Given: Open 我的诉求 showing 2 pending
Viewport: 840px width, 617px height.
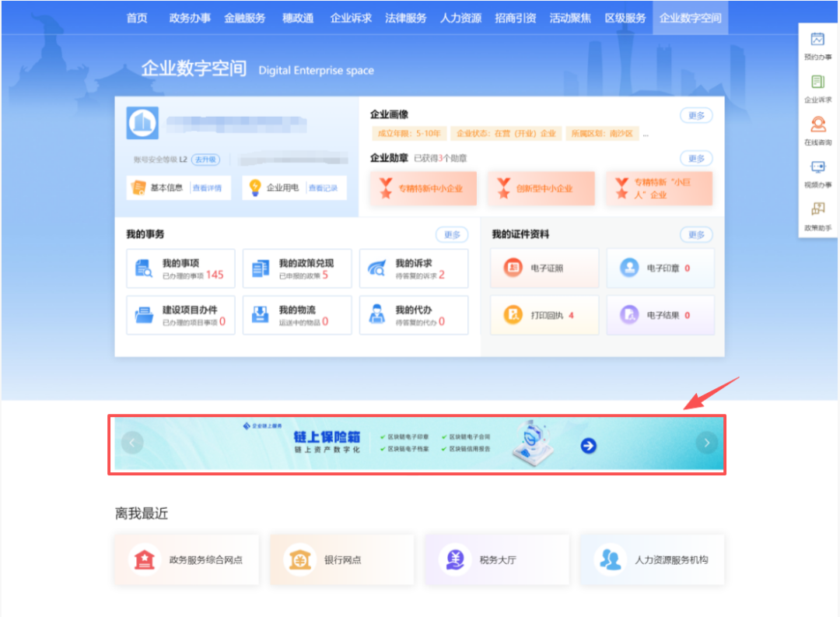Looking at the screenshot, I should (413, 268).
